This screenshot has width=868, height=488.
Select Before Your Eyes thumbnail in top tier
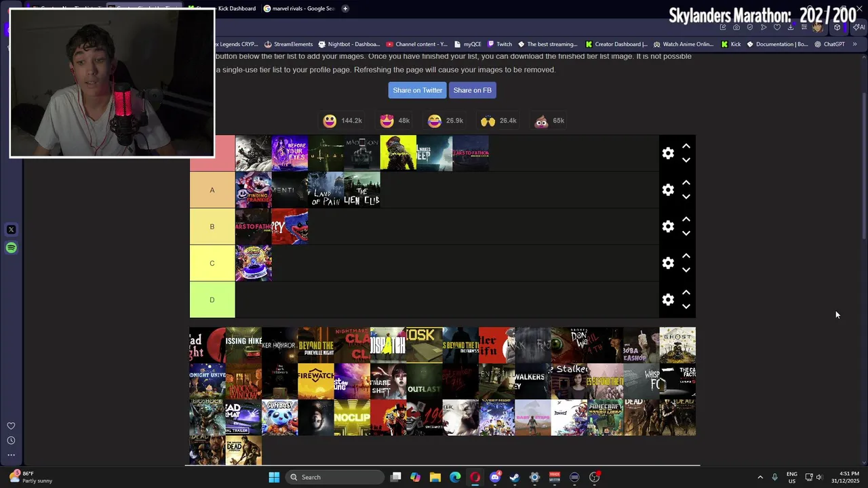tap(290, 153)
